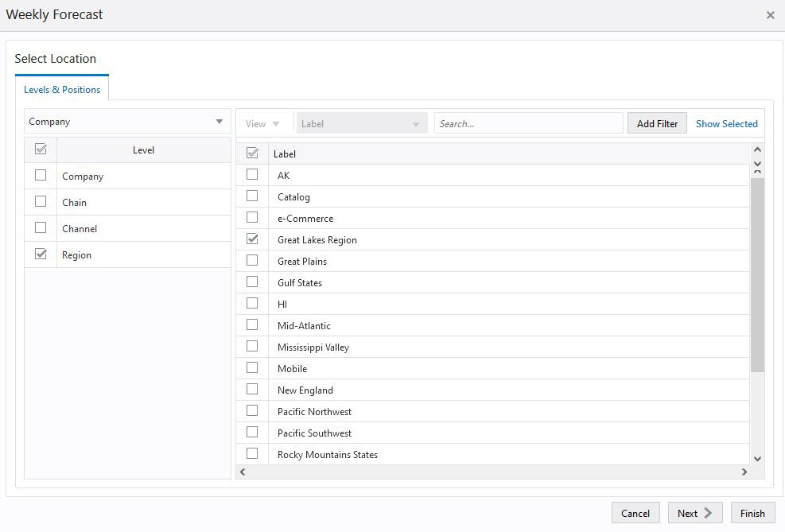785x532 pixels.
Task: Check the e-Commerce position checkbox
Action: [252, 217]
